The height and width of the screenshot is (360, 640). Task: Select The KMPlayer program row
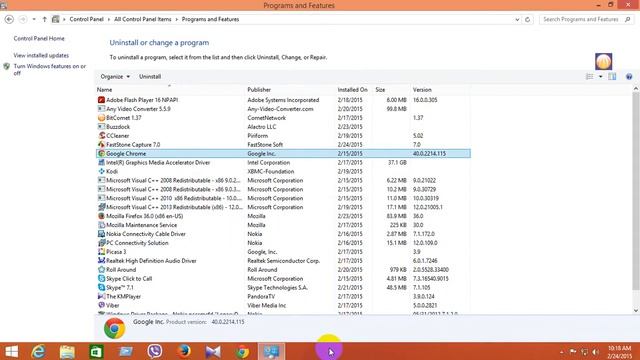(283, 296)
